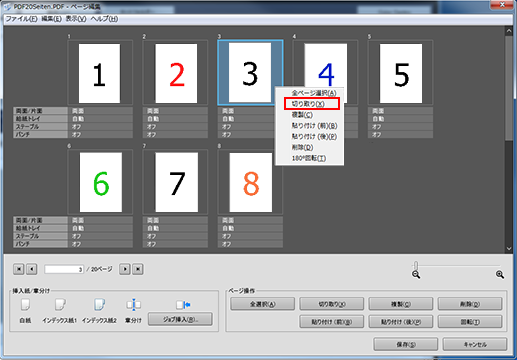517x360 pixels.
Task: Choose 180°回転(T) in context menu
Action: coord(309,158)
